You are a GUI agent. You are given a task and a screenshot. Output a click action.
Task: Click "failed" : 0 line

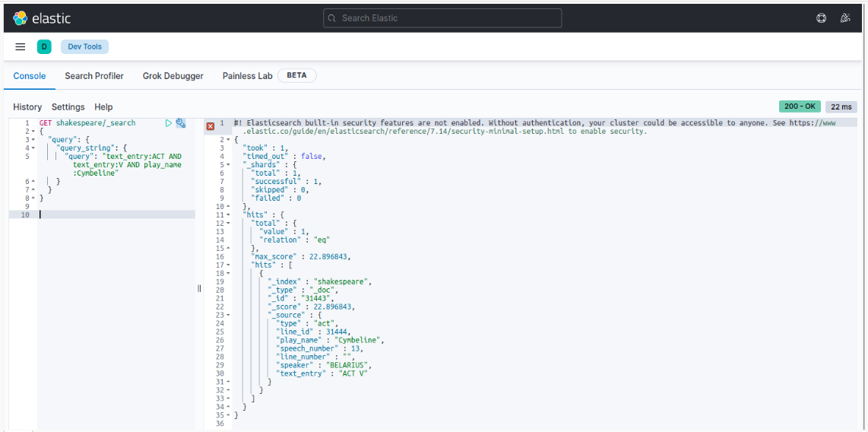point(276,199)
